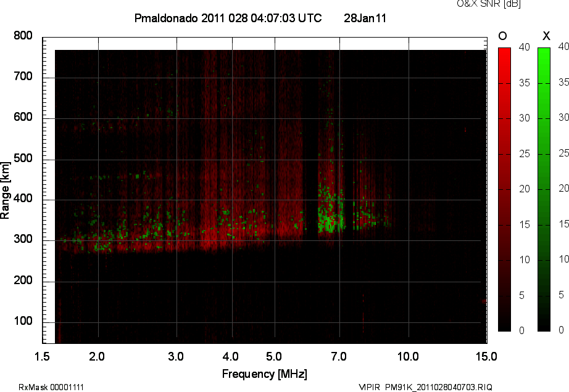Click the 'VIPIR PM91K_2011028040703.RIQ' file name
569x392 pixels.
click(x=425, y=387)
